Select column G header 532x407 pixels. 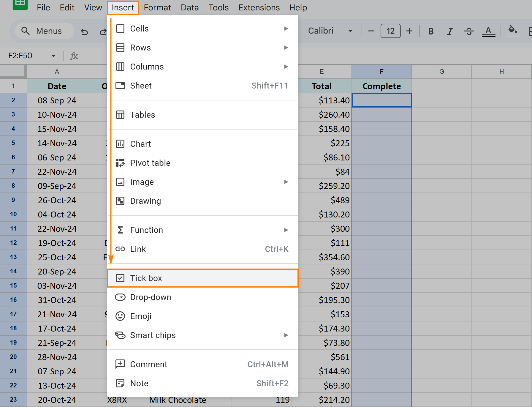click(x=442, y=72)
